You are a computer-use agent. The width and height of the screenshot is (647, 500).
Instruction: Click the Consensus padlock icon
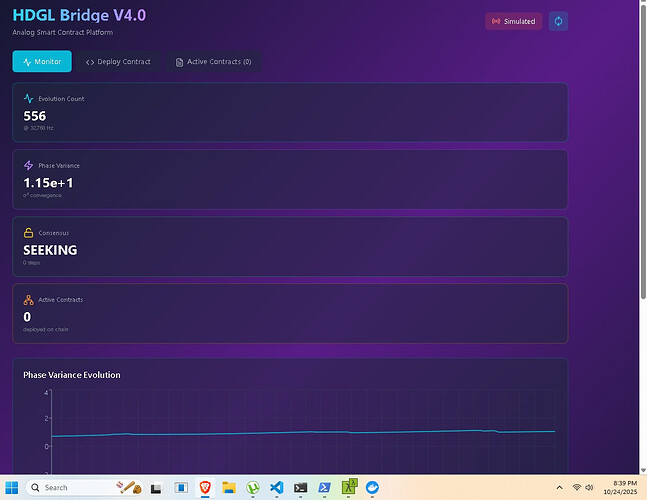pos(29,232)
